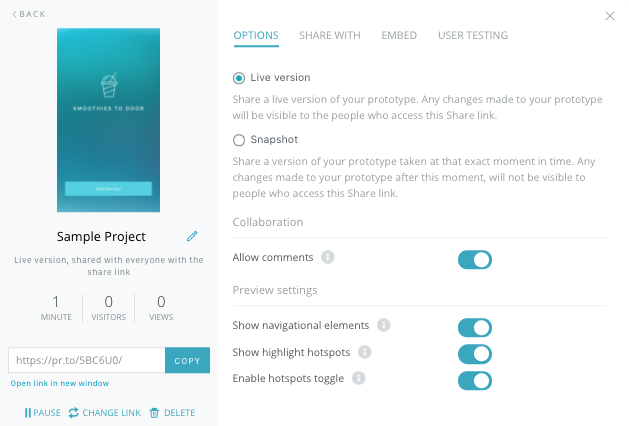
Task: Click info icon beside Enable hotspots toggle
Action: pos(359,378)
